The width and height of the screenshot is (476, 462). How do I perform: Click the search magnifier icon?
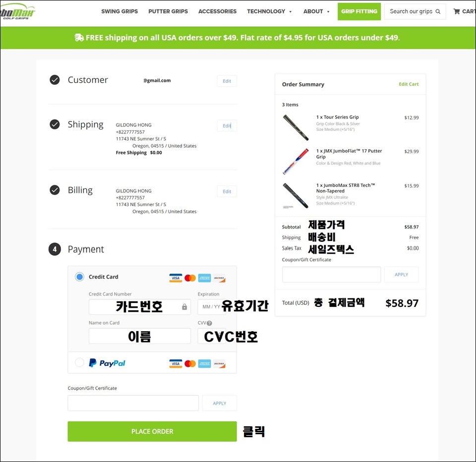[x=438, y=11]
